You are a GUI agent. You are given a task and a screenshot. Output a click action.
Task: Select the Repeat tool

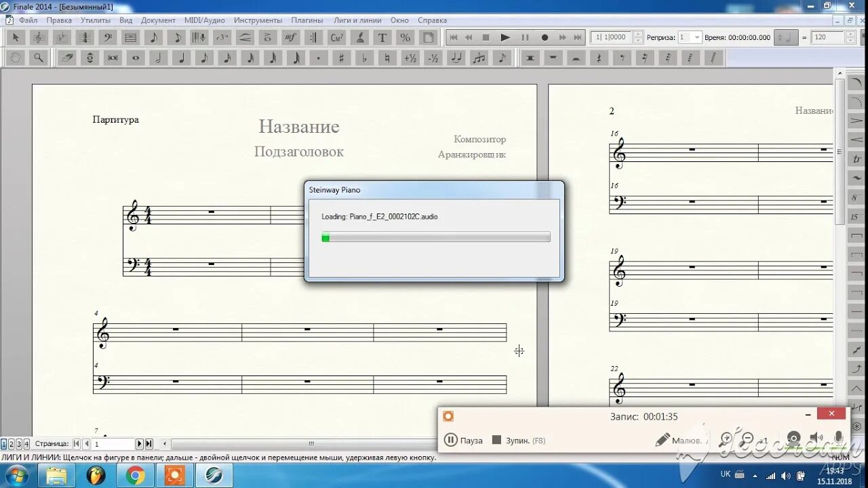[x=314, y=37]
